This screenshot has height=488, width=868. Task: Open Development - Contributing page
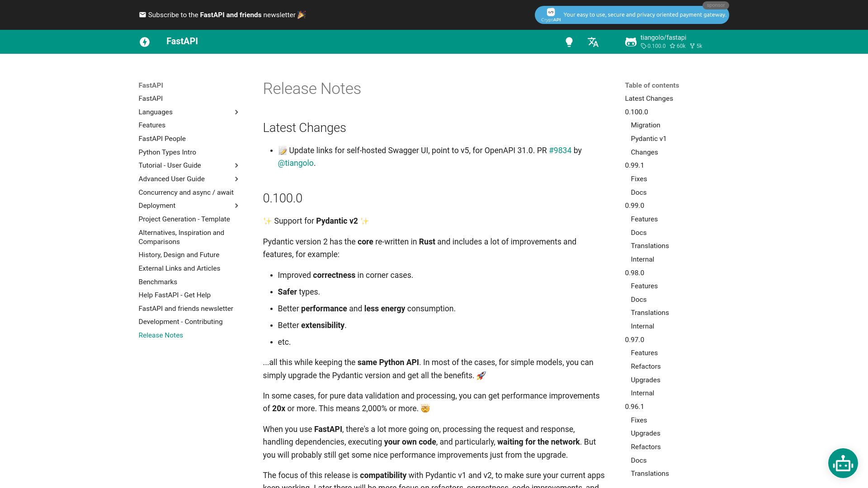pyautogui.click(x=180, y=322)
